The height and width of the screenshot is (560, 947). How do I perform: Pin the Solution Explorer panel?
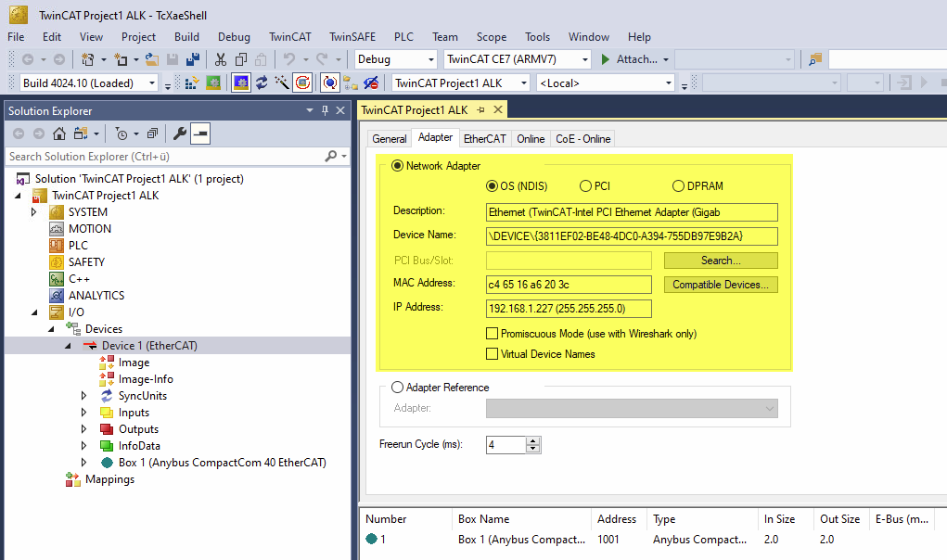pyautogui.click(x=325, y=110)
